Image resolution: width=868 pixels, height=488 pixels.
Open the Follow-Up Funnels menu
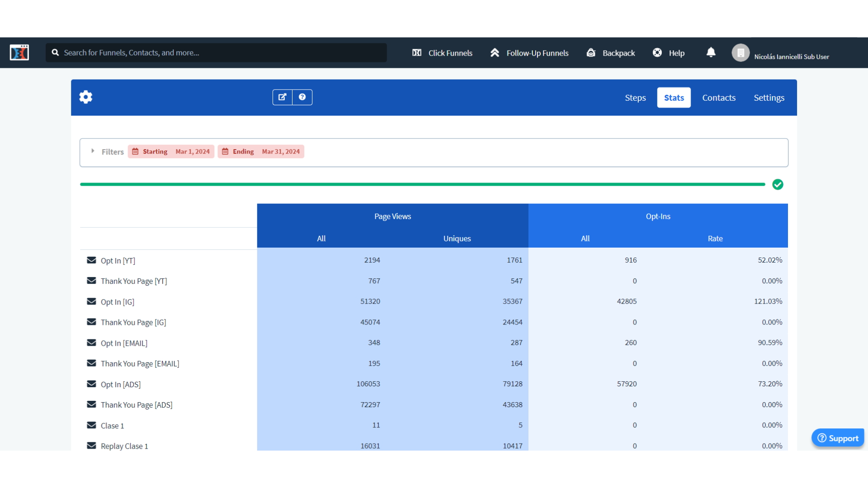529,53
